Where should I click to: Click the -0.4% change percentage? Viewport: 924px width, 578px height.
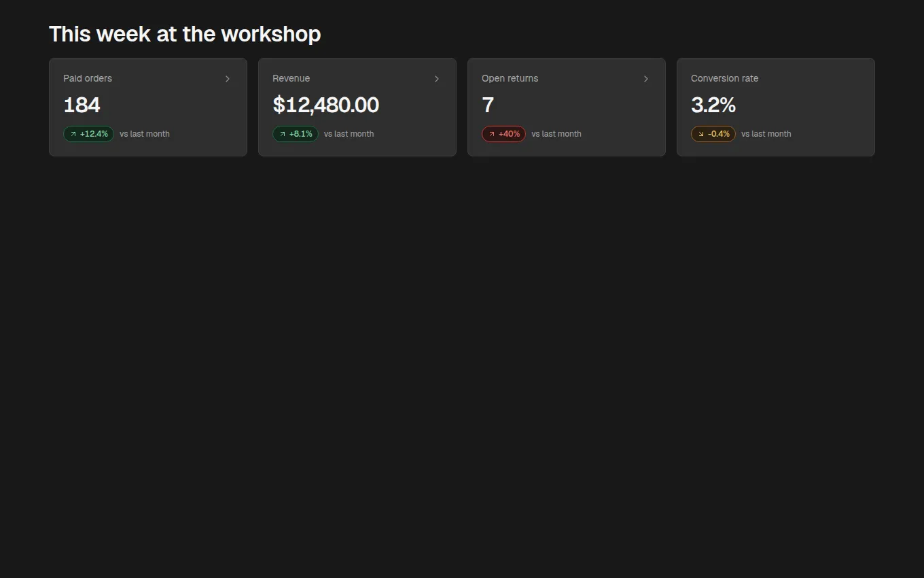point(719,134)
